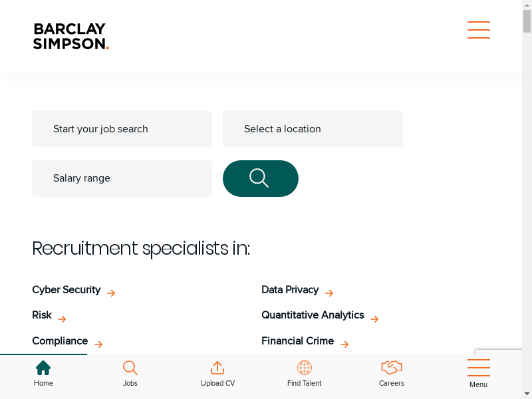Image resolution: width=532 pixels, height=399 pixels.
Task: Follow the Risk specialism link
Action: click(42, 315)
